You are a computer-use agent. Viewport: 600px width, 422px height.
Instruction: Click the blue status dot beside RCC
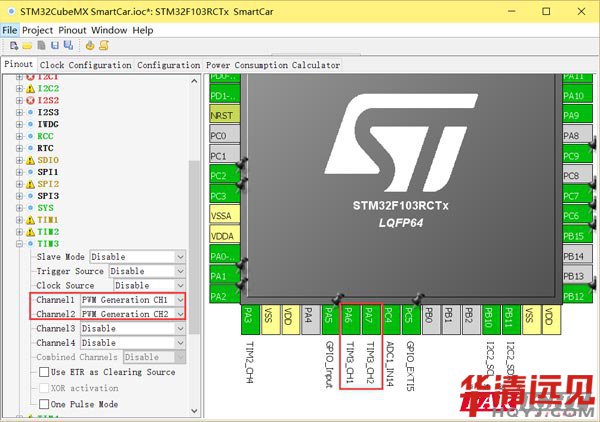tap(31, 137)
